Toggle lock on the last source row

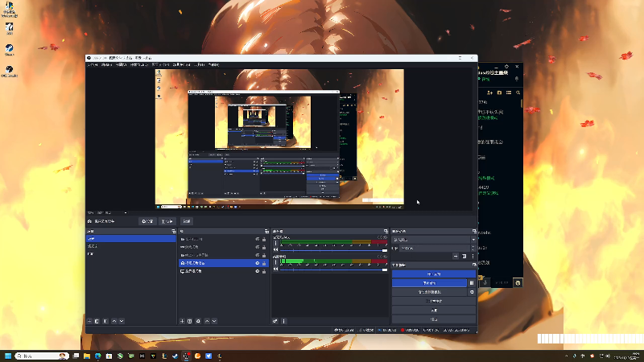click(264, 271)
